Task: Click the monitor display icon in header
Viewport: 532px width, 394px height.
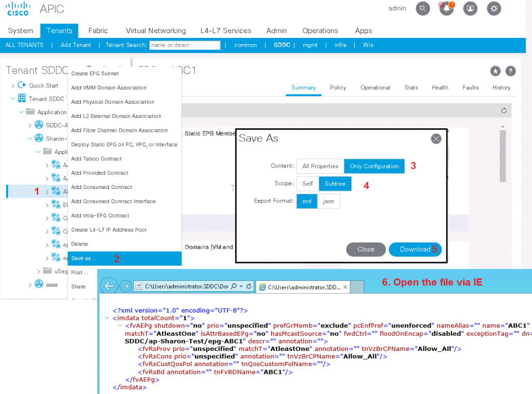Action: point(470,8)
